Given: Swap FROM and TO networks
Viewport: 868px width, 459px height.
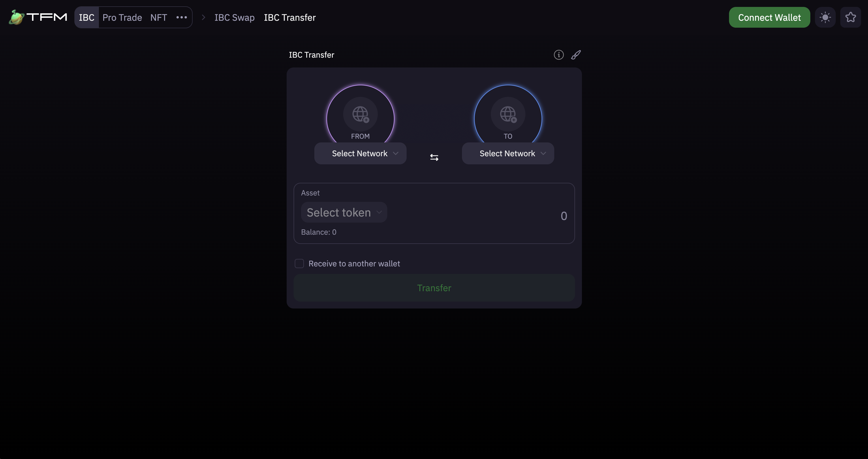Looking at the screenshot, I should [434, 157].
